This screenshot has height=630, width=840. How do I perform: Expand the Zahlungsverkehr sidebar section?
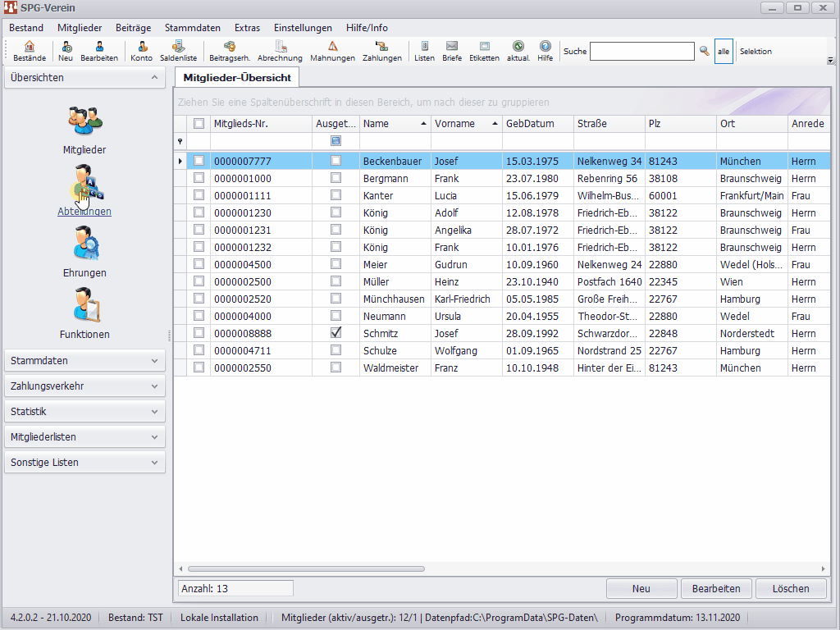[x=84, y=386]
